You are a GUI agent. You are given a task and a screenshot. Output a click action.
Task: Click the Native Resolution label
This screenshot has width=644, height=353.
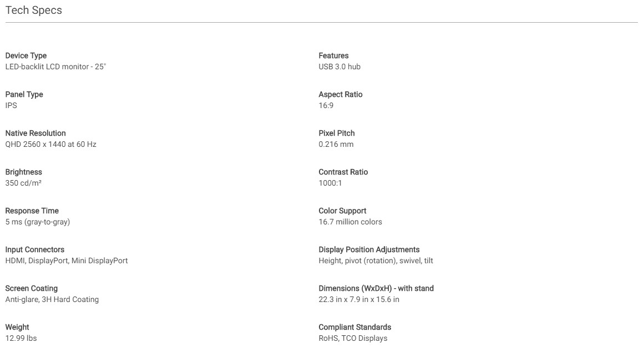[36, 133]
